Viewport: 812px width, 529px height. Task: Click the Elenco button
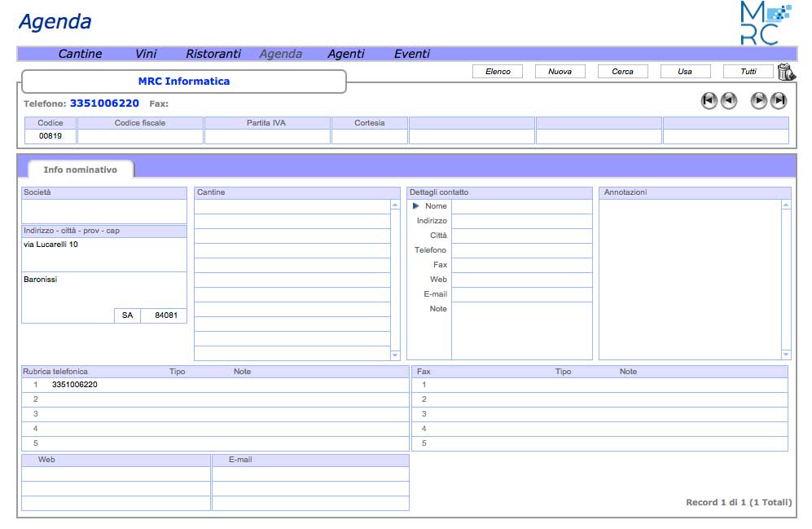tap(498, 72)
